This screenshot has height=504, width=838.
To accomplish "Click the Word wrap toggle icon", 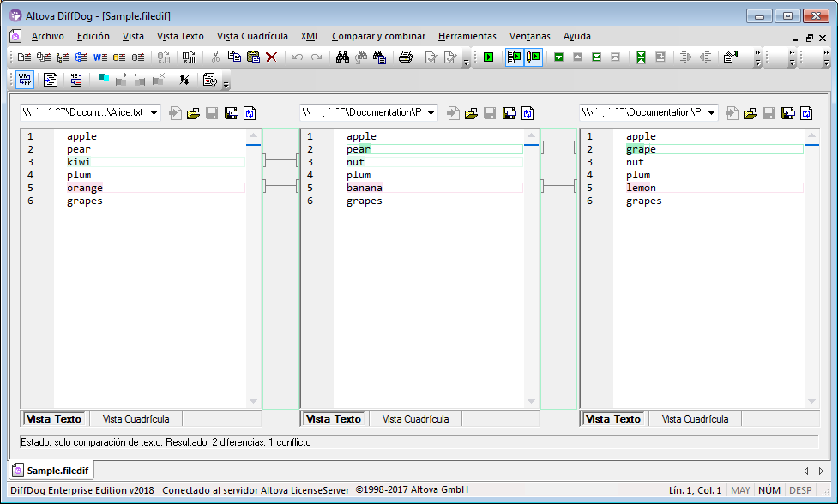I will click(25, 80).
